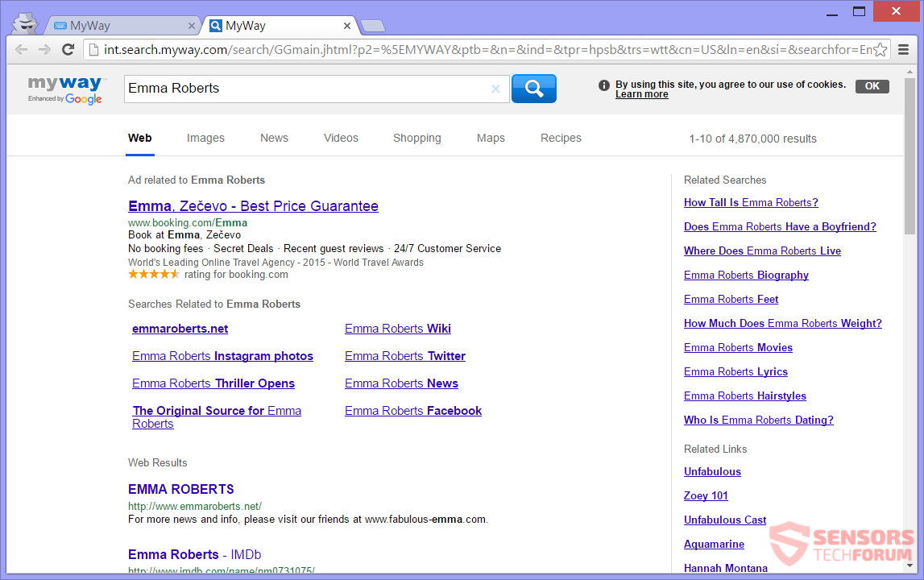Click Emma Roberts Lyrics link
Viewport: 924px width, 580px height.
click(x=735, y=372)
